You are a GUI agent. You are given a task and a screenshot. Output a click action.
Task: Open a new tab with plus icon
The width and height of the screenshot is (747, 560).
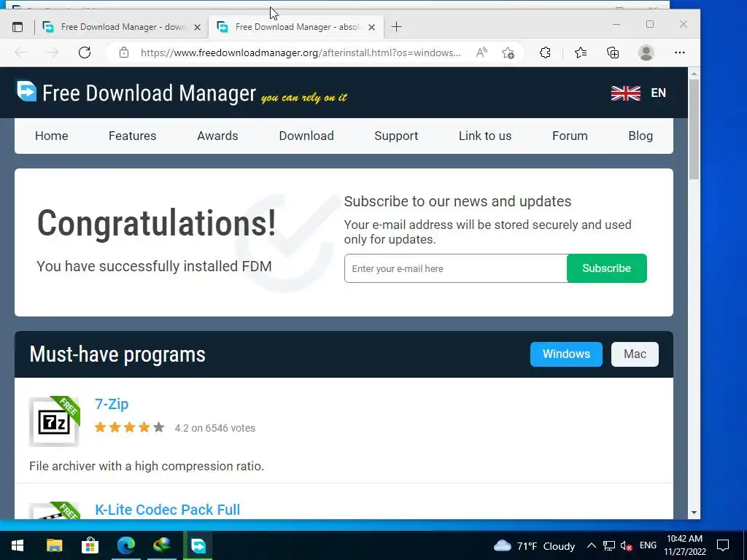click(396, 27)
